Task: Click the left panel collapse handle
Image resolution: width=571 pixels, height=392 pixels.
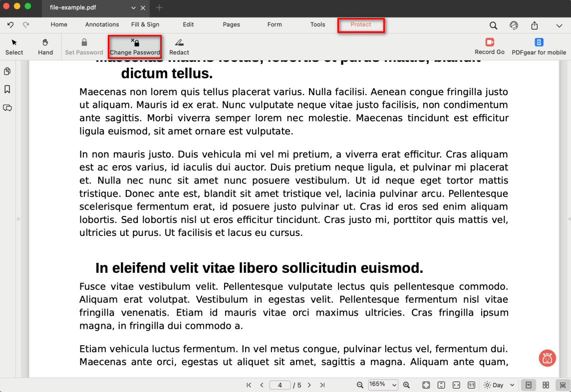Action: click(18, 219)
